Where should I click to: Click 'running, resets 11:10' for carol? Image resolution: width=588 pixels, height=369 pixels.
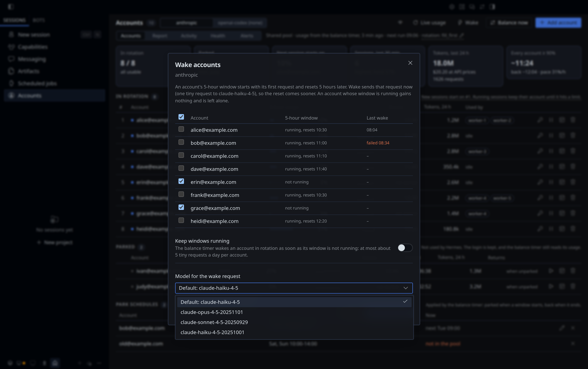[306, 156]
